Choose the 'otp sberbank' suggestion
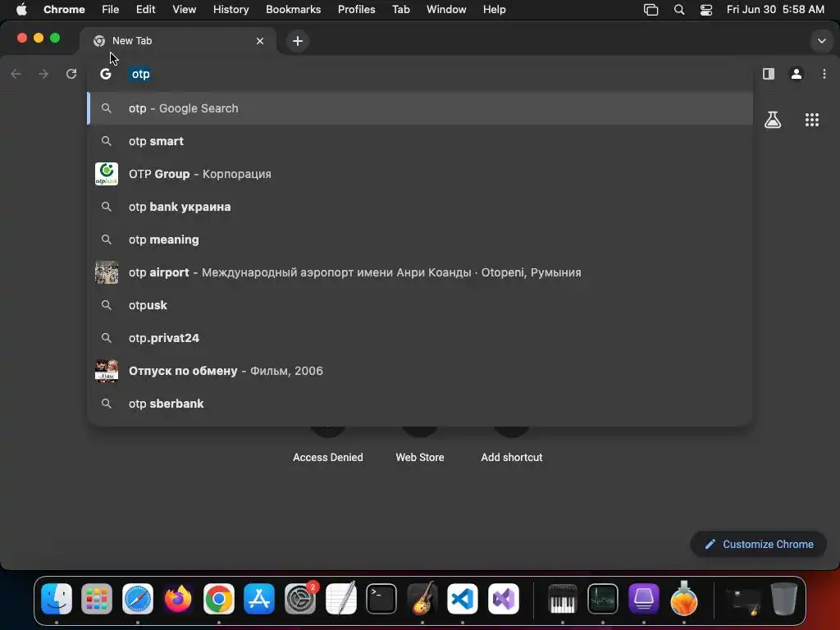The image size is (840, 630). coord(420,404)
